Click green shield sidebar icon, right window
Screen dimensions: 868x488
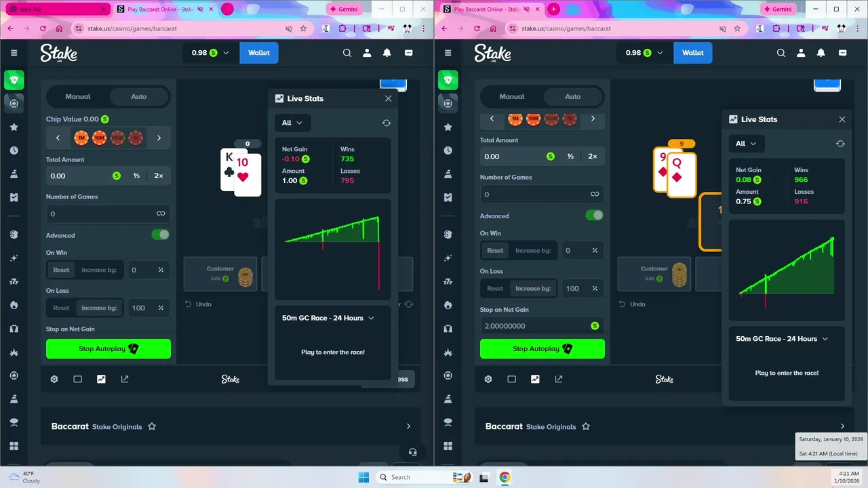(x=448, y=80)
